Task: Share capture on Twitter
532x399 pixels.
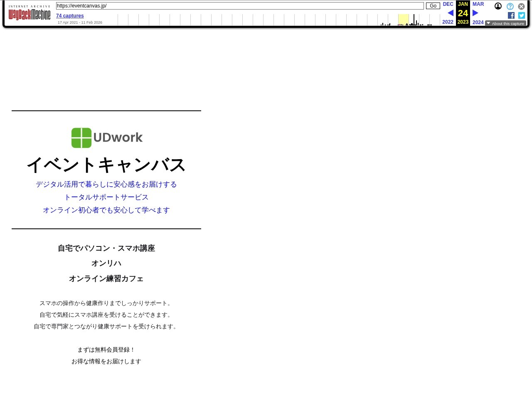Action: click(x=522, y=15)
